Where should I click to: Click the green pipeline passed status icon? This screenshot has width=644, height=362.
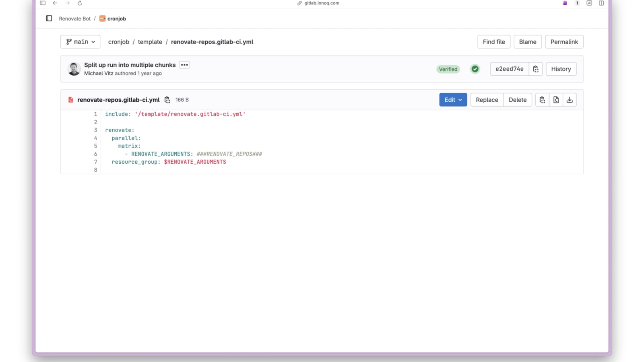(x=475, y=69)
